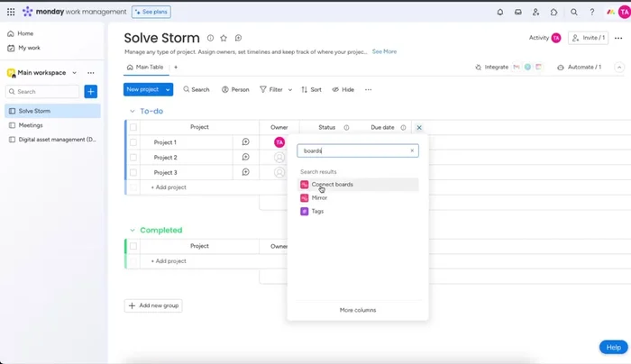
Task: Collapse the To-do group
Action: pyautogui.click(x=132, y=112)
